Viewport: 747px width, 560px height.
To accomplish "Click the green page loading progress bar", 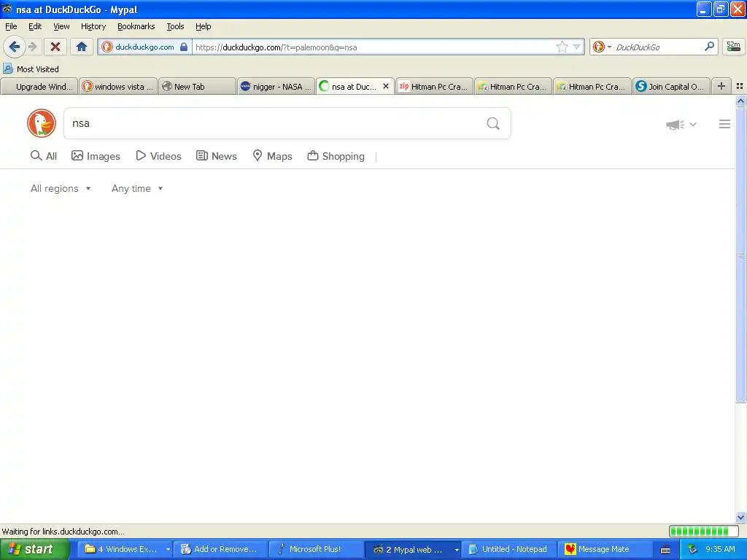I will [703, 532].
